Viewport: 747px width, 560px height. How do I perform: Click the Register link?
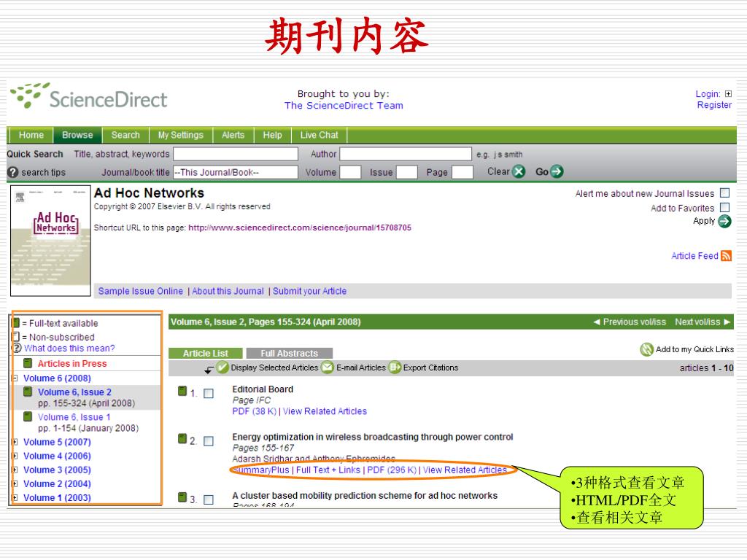tap(714, 105)
